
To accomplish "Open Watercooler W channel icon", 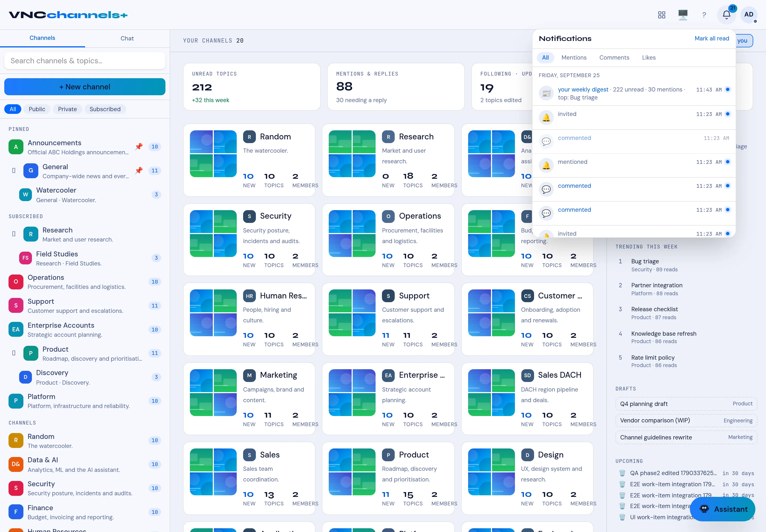I will pyautogui.click(x=25, y=195).
